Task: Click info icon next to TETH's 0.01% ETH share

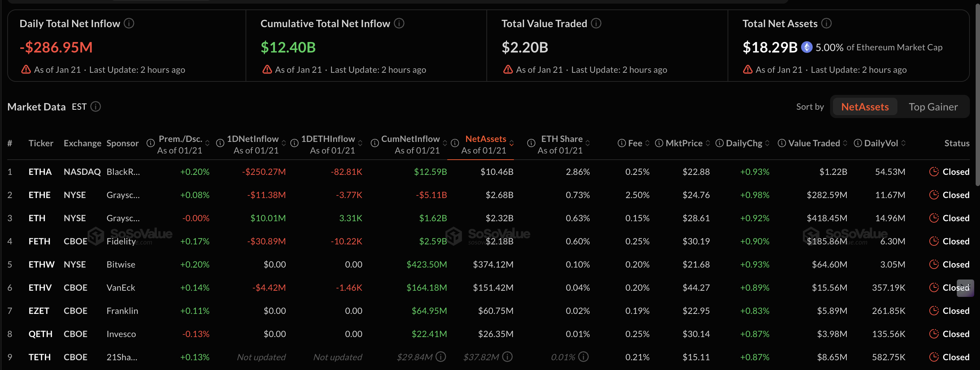Action: point(583,357)
